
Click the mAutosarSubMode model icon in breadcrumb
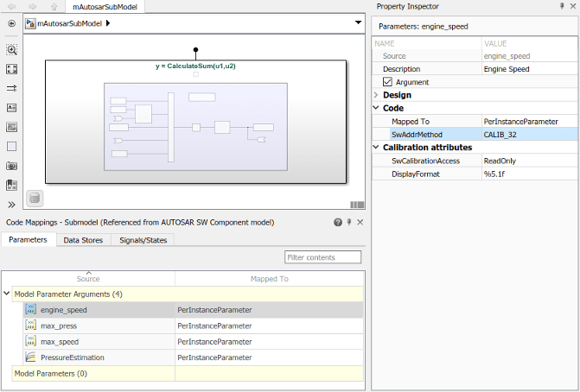[x=30, y=23]
